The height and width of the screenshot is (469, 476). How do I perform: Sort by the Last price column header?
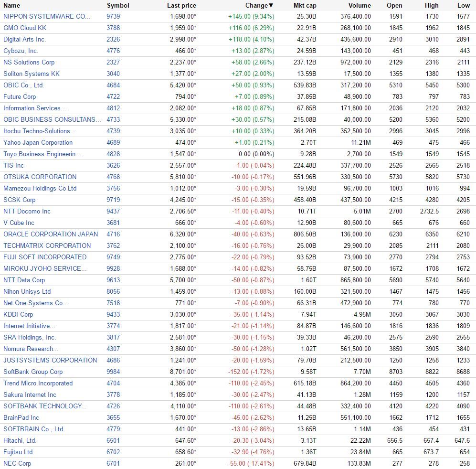point(181,5)
